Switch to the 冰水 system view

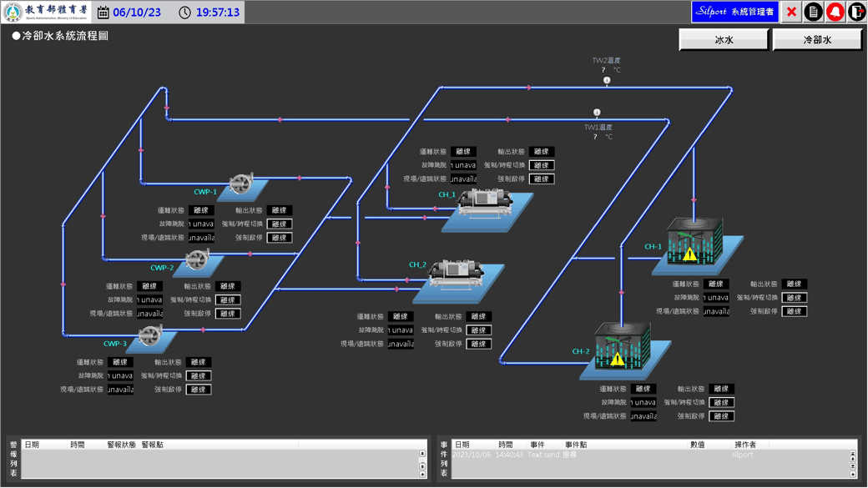pos(724,40)
